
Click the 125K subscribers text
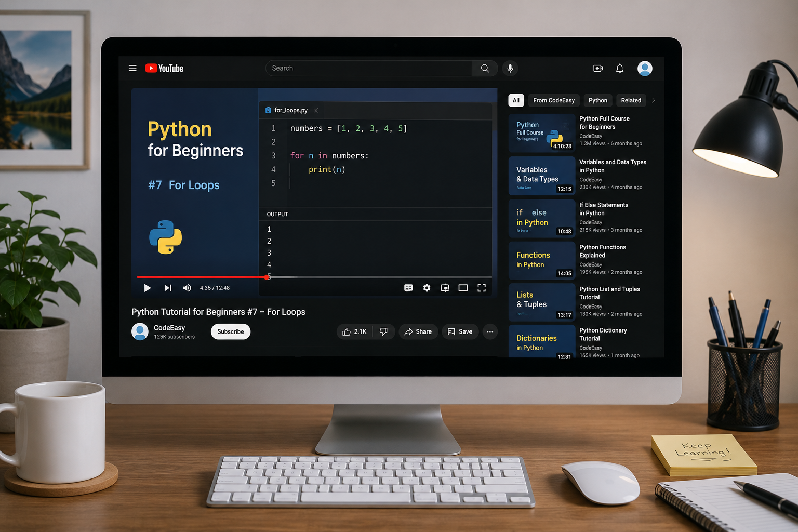pyautogui.click(x=175, y=337)
